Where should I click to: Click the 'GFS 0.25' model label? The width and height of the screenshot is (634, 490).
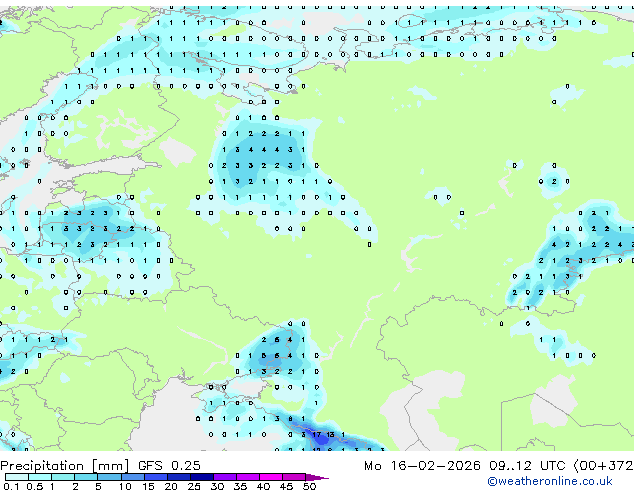[169, 466]
